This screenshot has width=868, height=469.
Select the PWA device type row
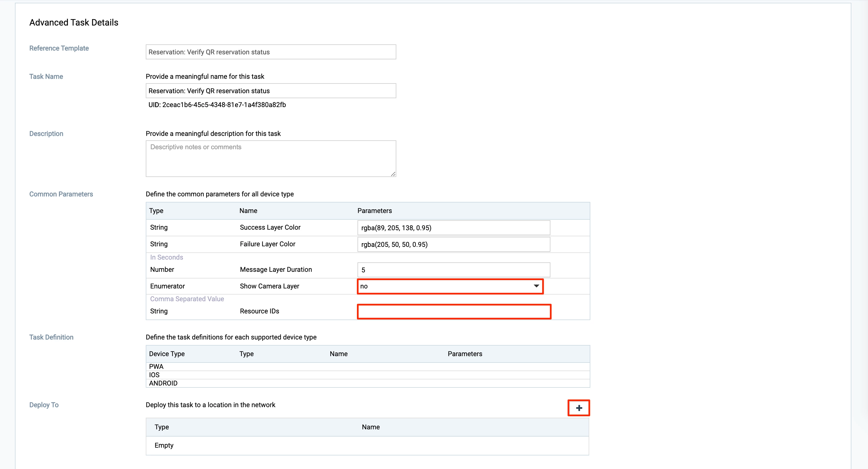pyautogui.click(x=156, y=366)
